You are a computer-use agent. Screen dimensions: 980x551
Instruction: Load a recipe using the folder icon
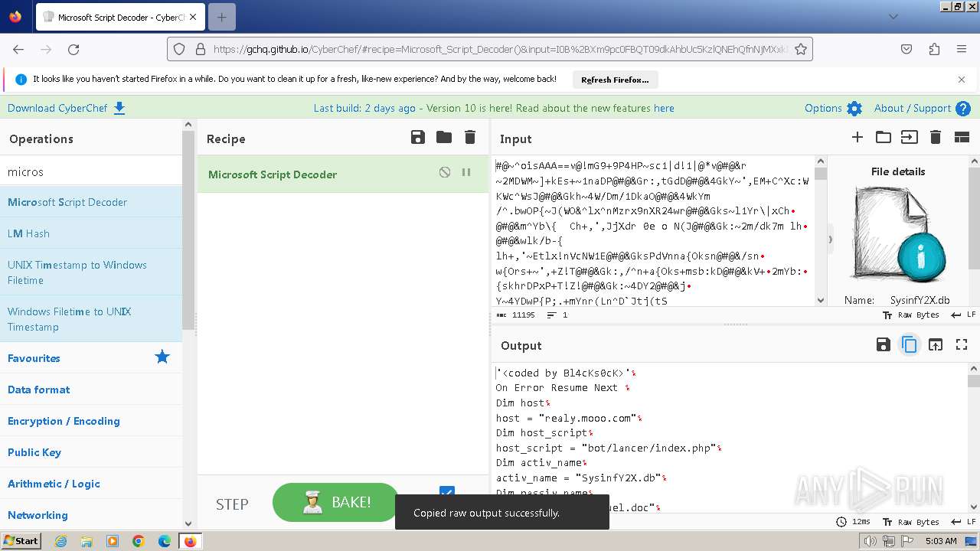[444, 138]
